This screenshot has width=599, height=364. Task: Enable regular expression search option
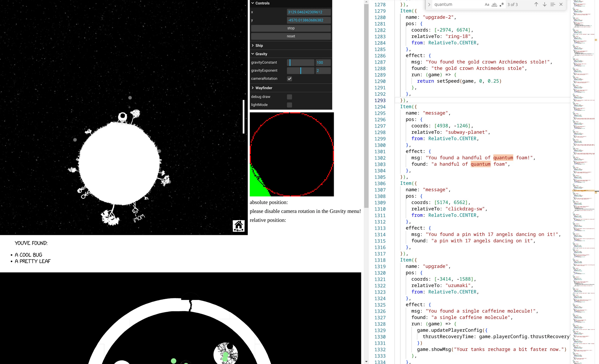coord(502,5)
